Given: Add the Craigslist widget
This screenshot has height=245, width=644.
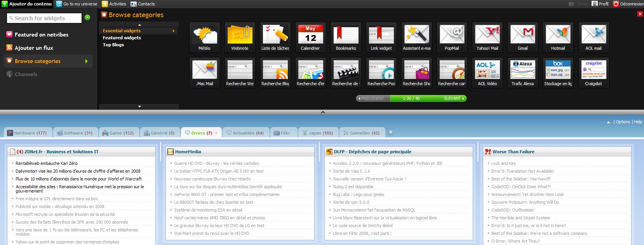Looking at the screenshot, I should coord(594,73).
